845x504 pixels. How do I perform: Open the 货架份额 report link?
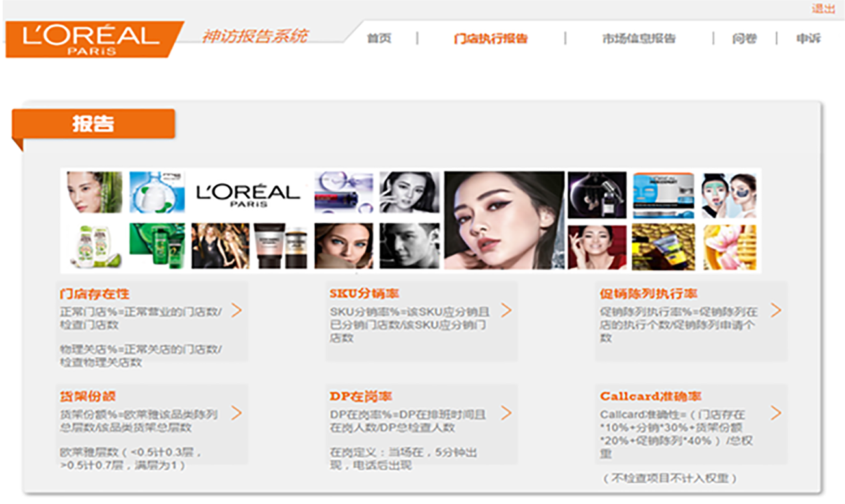87,396
